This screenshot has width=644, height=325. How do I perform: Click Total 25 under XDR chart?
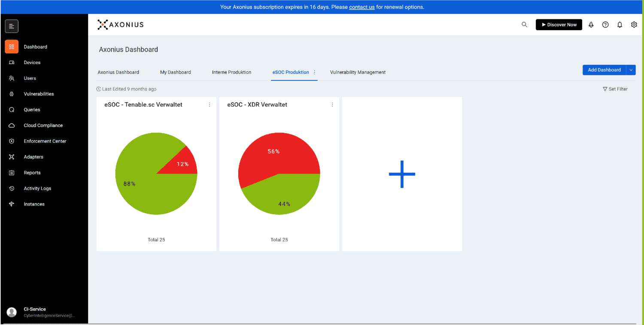tap(279, 239)
